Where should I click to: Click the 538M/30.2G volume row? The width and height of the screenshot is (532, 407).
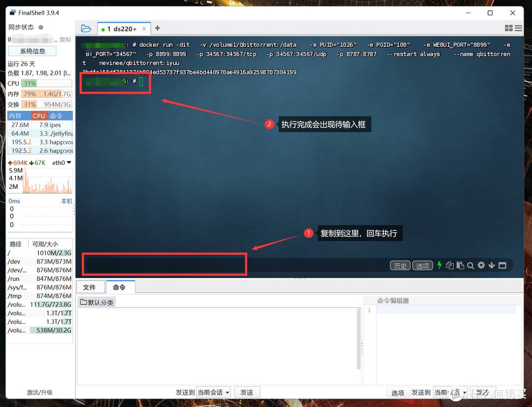click(x=40, y=330)
